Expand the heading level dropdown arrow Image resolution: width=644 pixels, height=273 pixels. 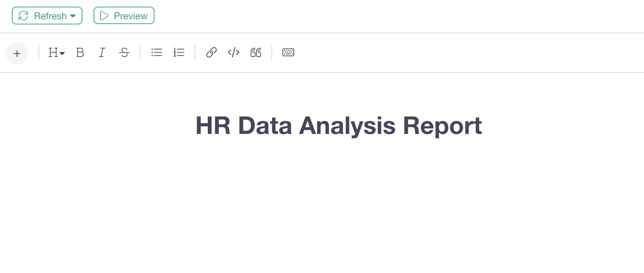tap(62, 54)
